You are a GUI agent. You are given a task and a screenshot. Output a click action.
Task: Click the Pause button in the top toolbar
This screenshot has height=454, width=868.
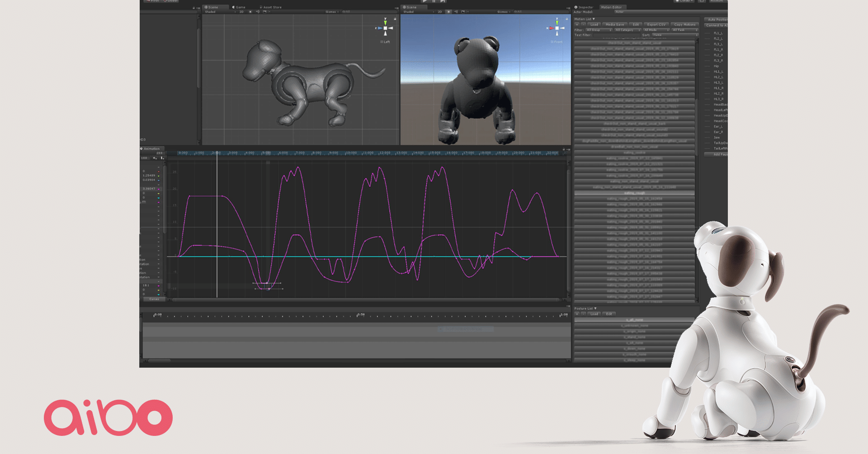[x=433, y=2]
